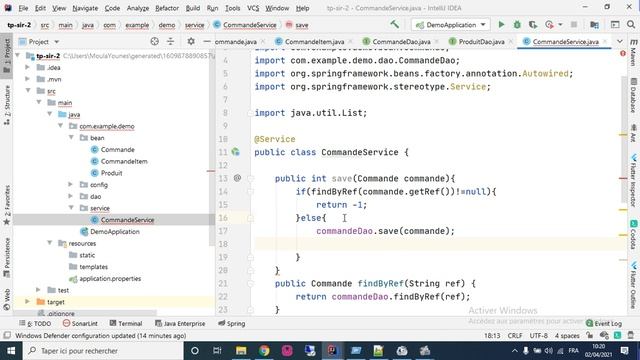Collapse the service package
This screenshot has width=640, height=360.
coord(71,208)
